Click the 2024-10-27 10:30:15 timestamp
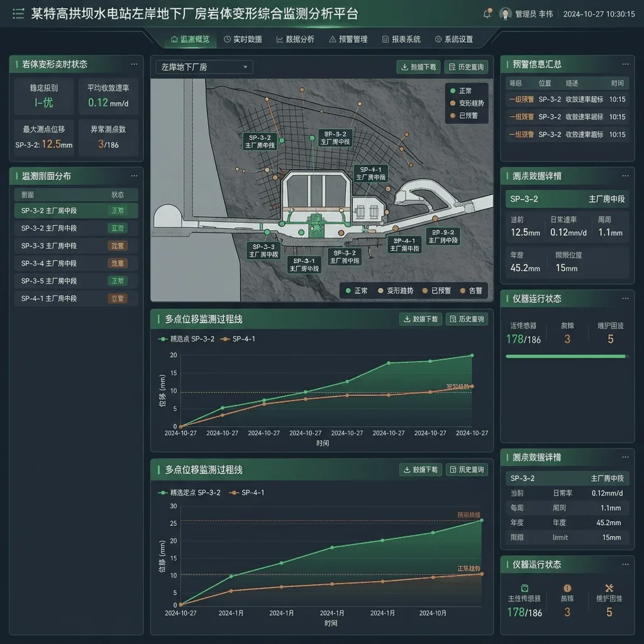Viewport: 644px width, 644px height. [x=599, y=14]
